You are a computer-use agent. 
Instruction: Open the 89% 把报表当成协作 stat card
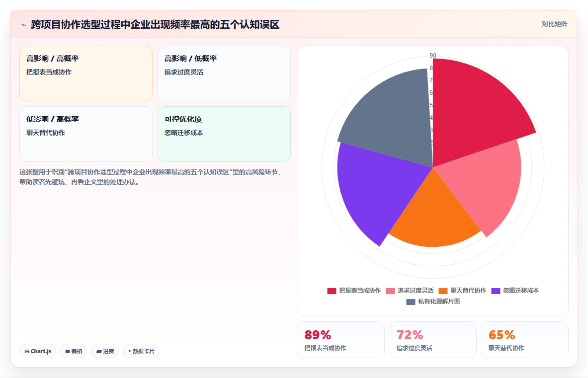pos(341,339)
